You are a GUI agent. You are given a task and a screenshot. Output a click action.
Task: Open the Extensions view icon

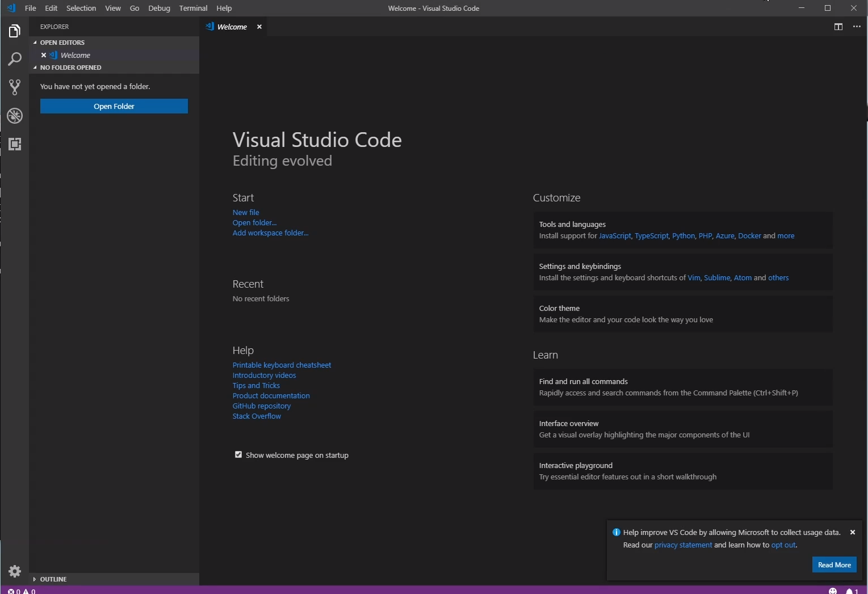click(x=15, y=144)
